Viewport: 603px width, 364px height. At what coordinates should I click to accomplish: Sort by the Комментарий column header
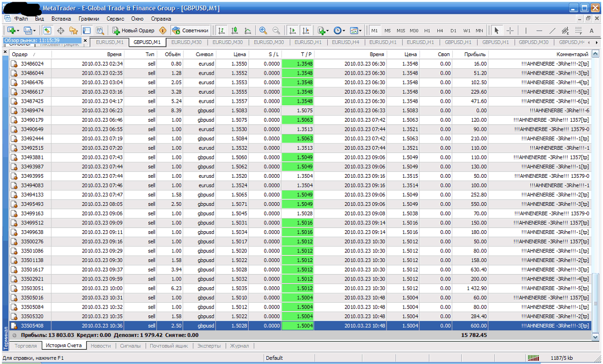539,54
